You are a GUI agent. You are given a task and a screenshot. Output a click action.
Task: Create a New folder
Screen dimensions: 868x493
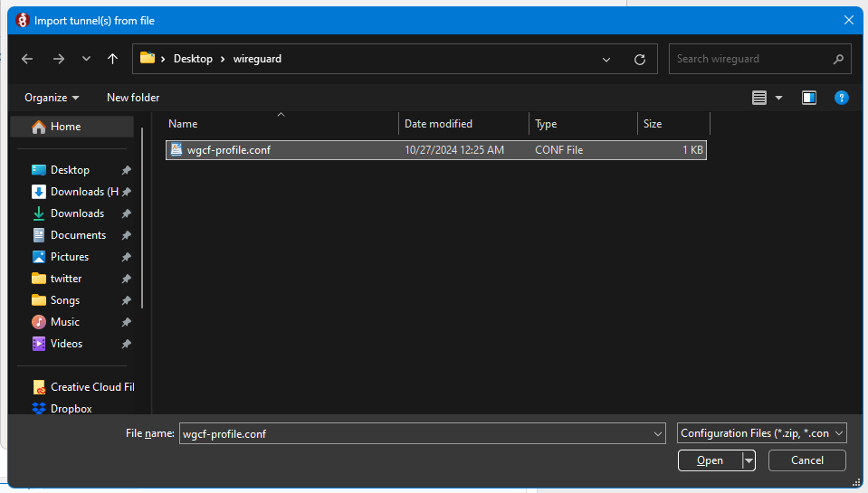coord(133,98)
